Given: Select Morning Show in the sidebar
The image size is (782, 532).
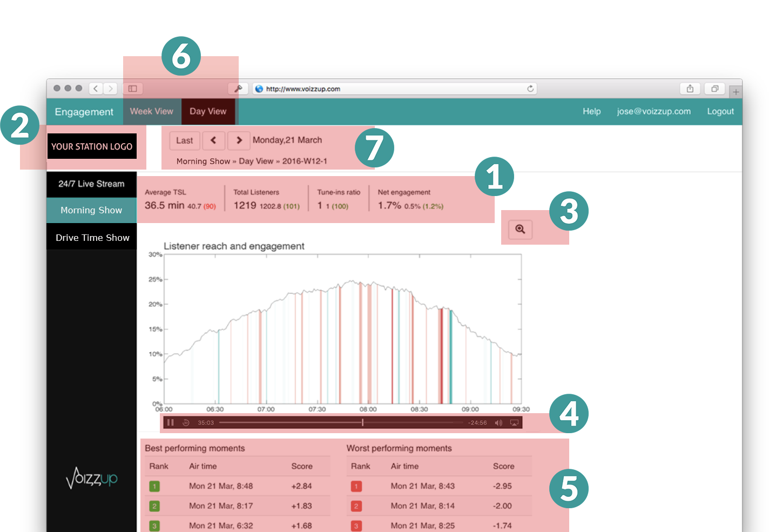Looking at the screenshot, I should point(91,210).
